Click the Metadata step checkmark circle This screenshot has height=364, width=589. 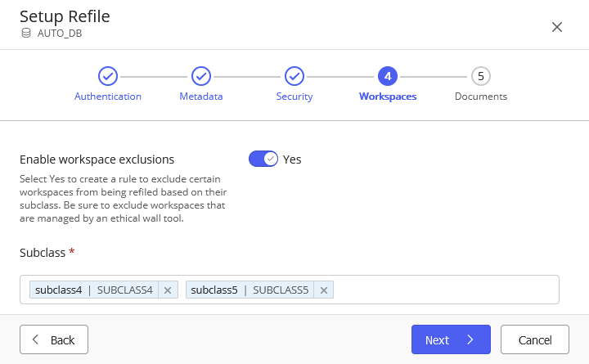pyautogui.click(x=201, y=76)
